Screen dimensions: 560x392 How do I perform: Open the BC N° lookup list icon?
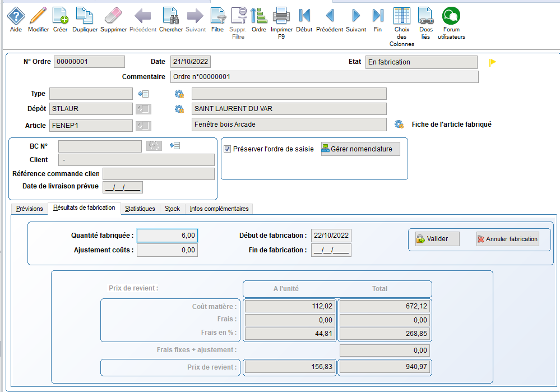[175, 146]
